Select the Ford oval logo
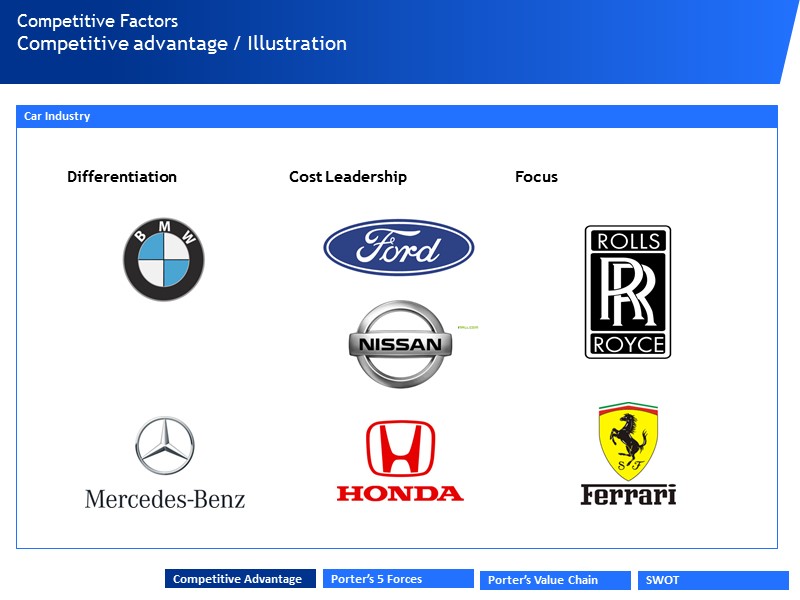 coord(399,248)
